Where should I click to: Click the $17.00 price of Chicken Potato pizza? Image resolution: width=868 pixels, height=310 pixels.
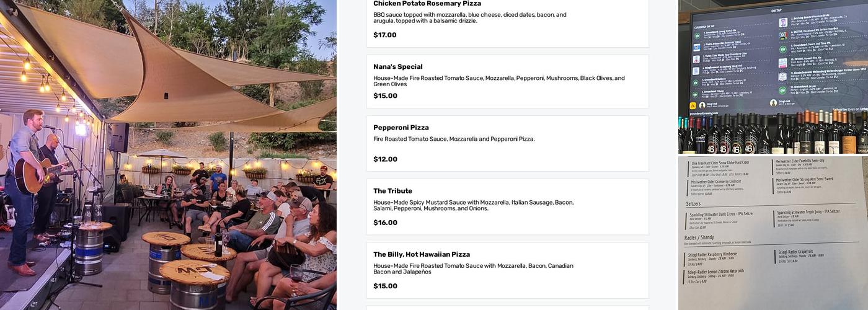point(385,35)
